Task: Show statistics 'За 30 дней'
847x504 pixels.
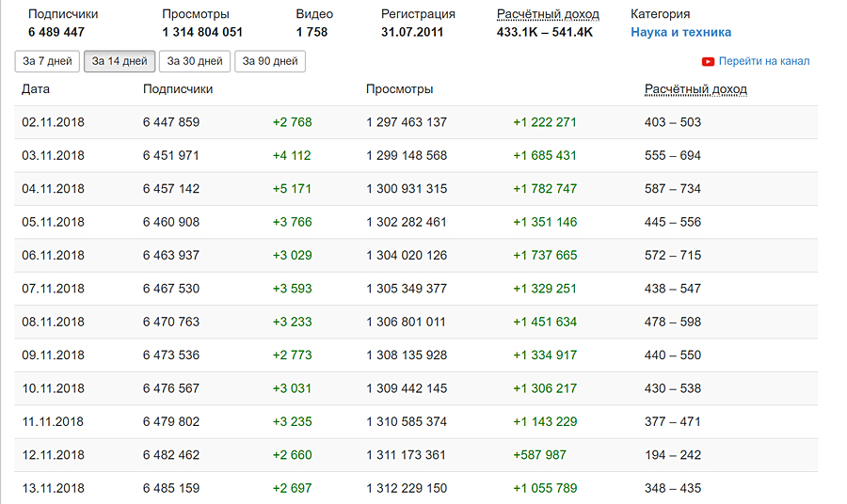Action: [195, 62]
